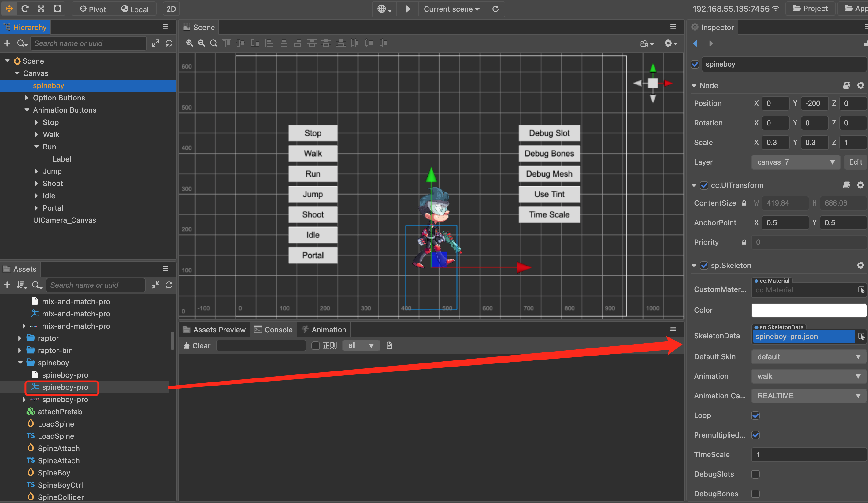Open the Scene tab
The width and height of the screenshot is (868, 503).
pos(199,27)
